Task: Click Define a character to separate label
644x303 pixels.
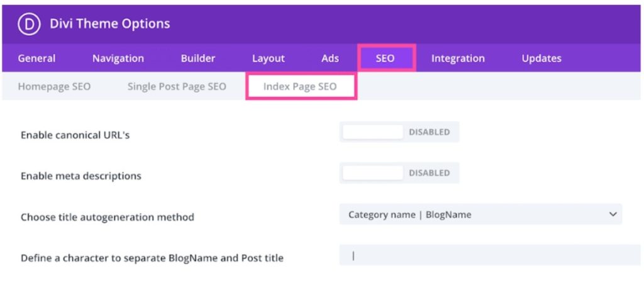Action: coord(152,258)
